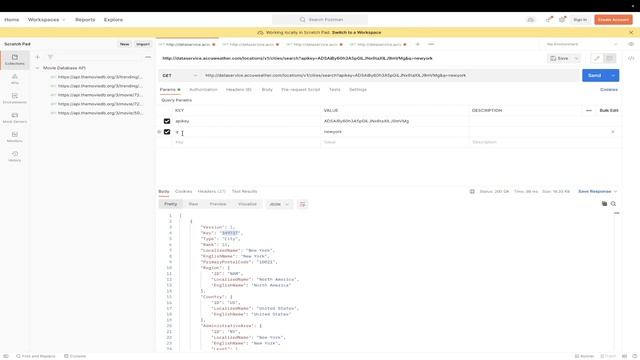640x360 pixels.
Task: Open the query params table options menu
Action: pos(589,111)
